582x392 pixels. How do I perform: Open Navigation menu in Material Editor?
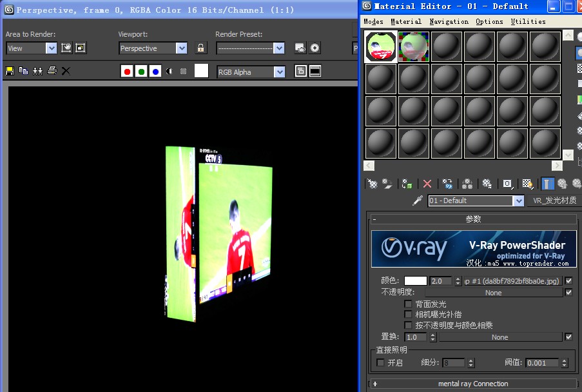[x=449, y=21]
